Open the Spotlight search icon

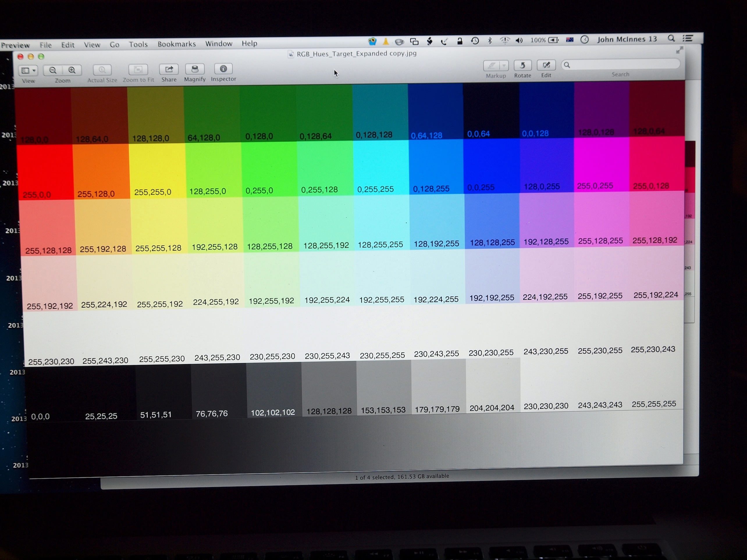(x=671, y=39)
